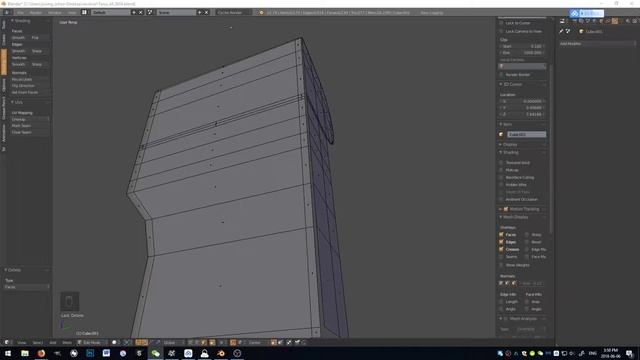Open WeChat from the taskbar
This screenshot has width=640, height=360.
point(156,353)
